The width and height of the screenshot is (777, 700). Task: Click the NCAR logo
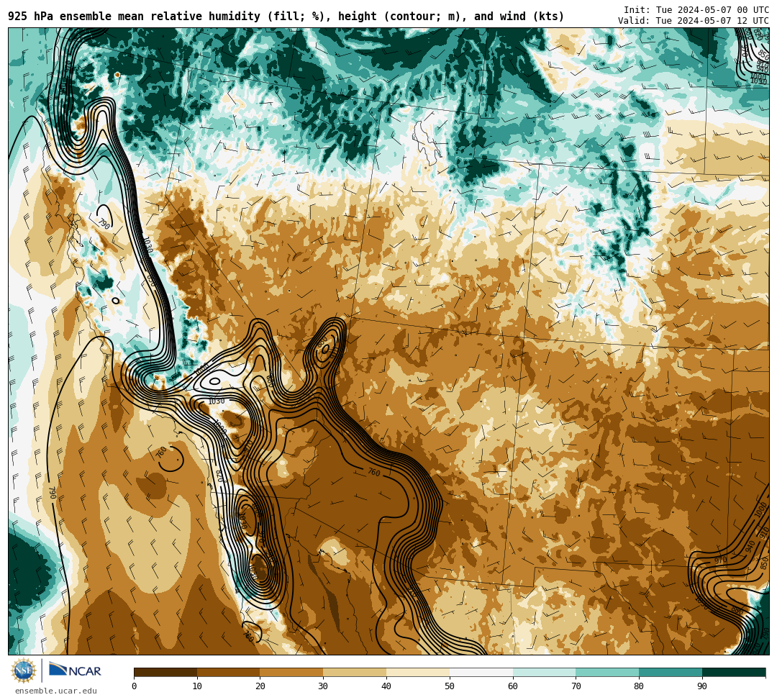tap(75, 671)
